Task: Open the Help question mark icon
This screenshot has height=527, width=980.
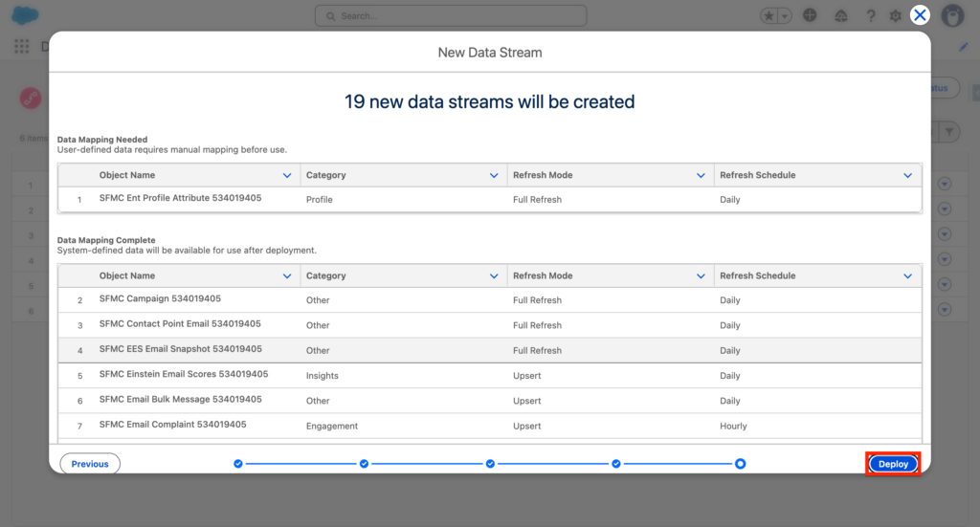Action: click(x=870, y=16)
